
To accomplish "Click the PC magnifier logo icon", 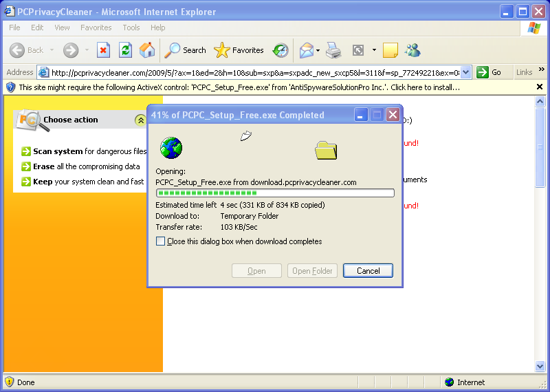I will tap(32, 120).
